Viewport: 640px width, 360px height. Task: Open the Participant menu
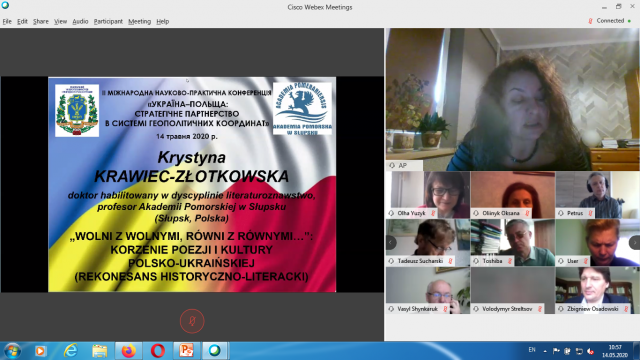[108, 21]
